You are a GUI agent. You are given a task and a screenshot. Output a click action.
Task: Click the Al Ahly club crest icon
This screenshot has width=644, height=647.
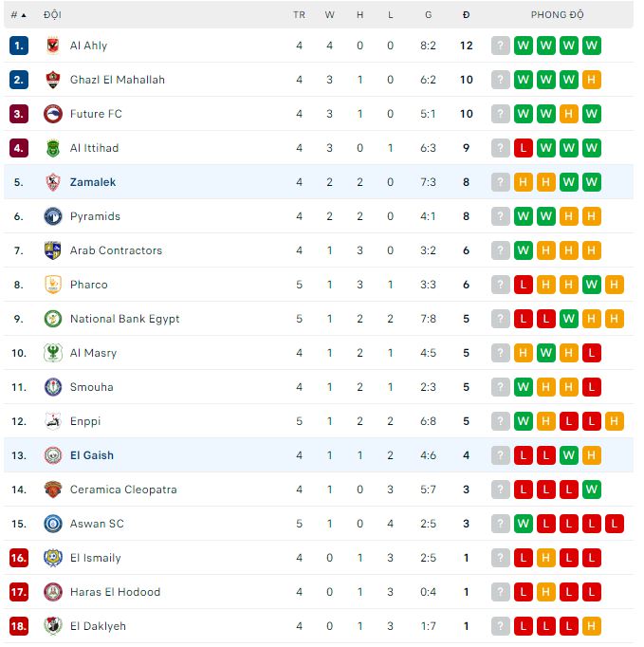point(53,46)
